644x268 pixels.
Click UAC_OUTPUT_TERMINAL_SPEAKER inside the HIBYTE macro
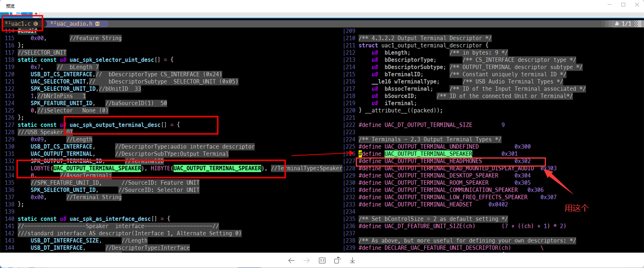[x=217, y=168]
